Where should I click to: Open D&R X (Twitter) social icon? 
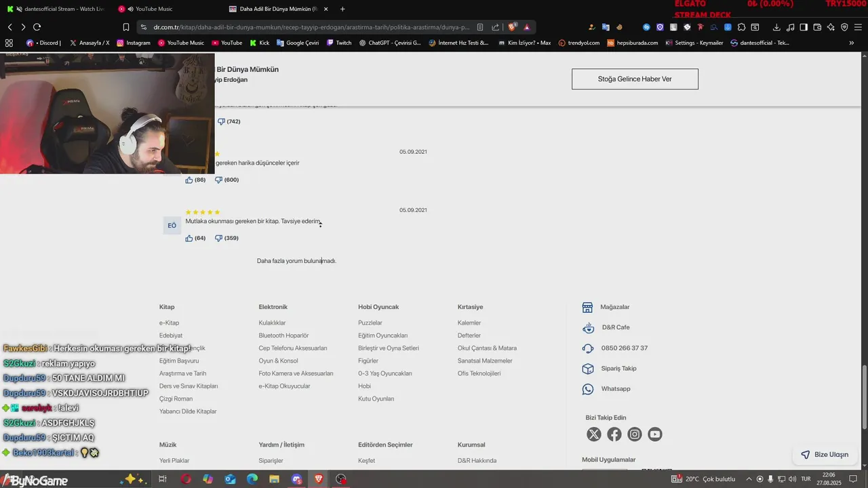[x=594, y=434]
